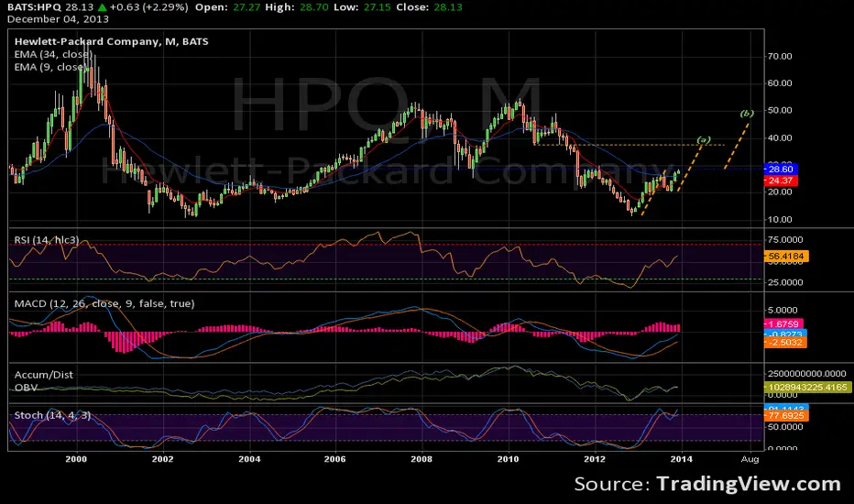The width and height of the screenshot is (854, 504).
Task: Click the 5.0000 MACD axis label
Action: click(x=783, y=310)
